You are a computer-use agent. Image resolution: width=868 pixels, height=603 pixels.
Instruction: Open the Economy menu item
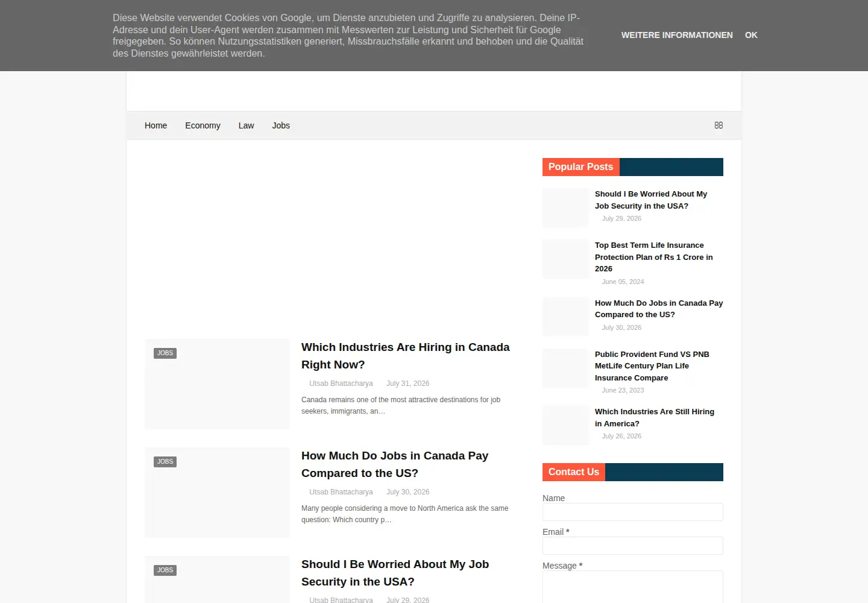203,125
